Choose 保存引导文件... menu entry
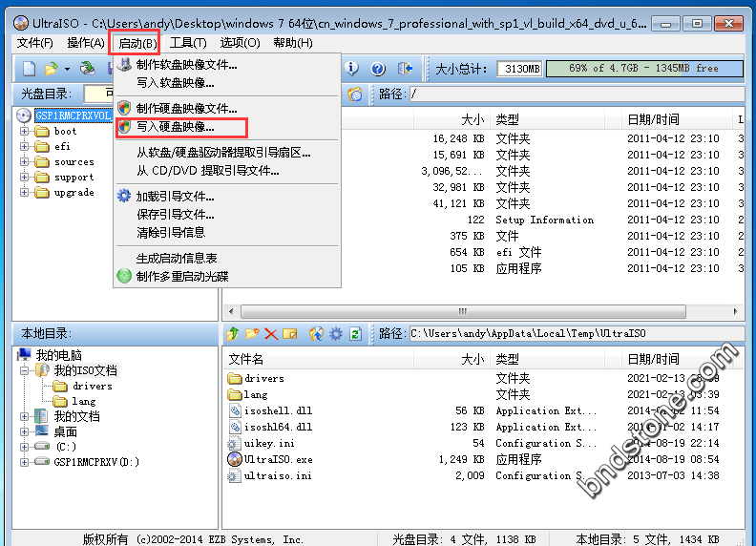Viewport: 756px width, 546px height. click(x=227, y=214)
